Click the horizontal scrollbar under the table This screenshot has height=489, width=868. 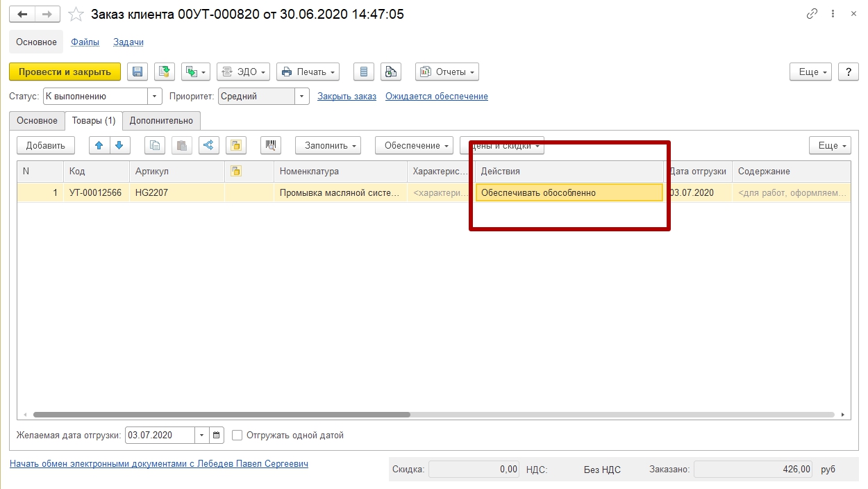coord(222,415)
